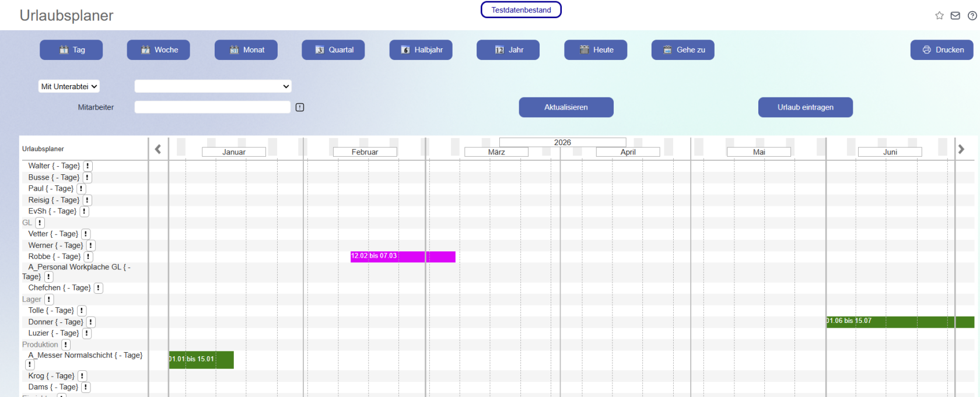Click the Aktualisieren button

(x=566, y=107)
